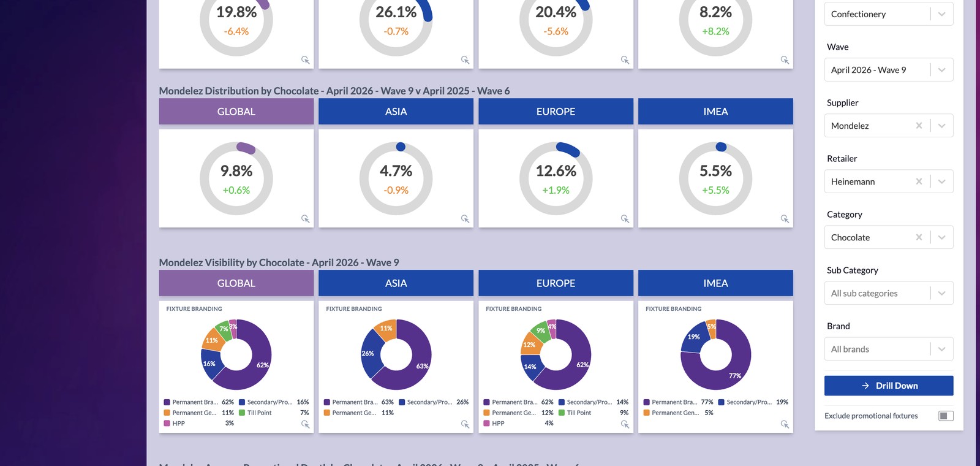980x466 pixels.
Task: Click the +5.5% change value in IMEA
Action: click(715, 190)
